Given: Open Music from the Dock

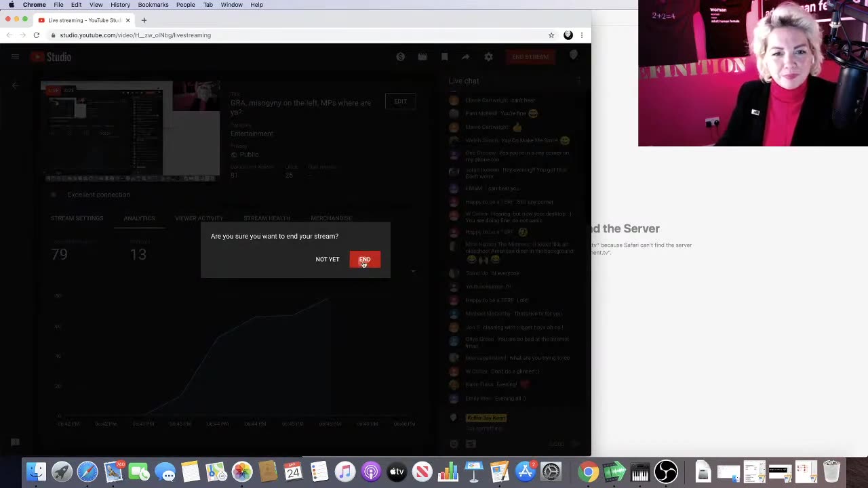Looking at the screenshot, I should [x=345, y=471].
